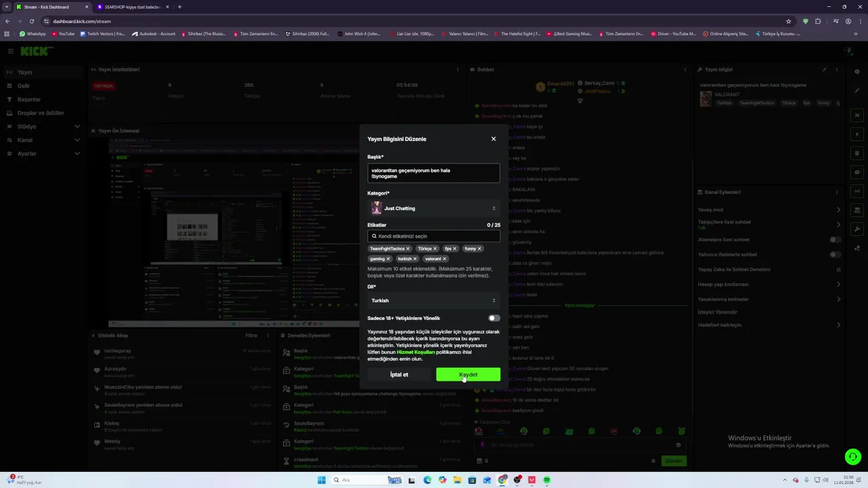This screenshot has width=868, height=488.
Task: Open Kanal Eylemleri panel options menu
Action: tap(838, 192)
